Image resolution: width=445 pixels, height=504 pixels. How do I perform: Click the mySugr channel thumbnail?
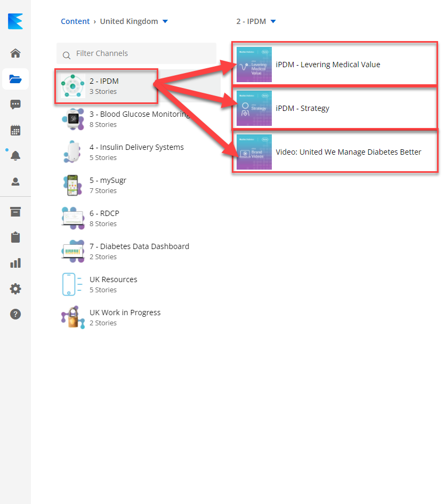[x=72, y=185]
